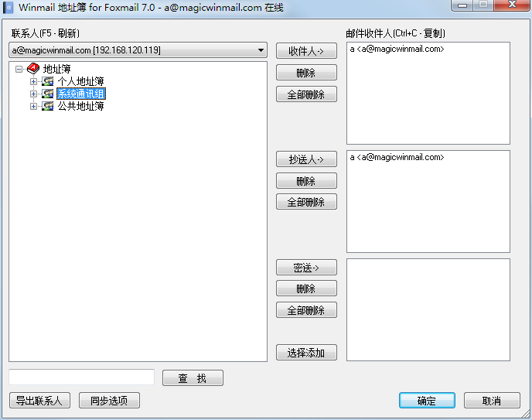532x420 pixels.
Task: Add contact with 密送-> button
Action: pyautogui.click(x=306, y=268)
